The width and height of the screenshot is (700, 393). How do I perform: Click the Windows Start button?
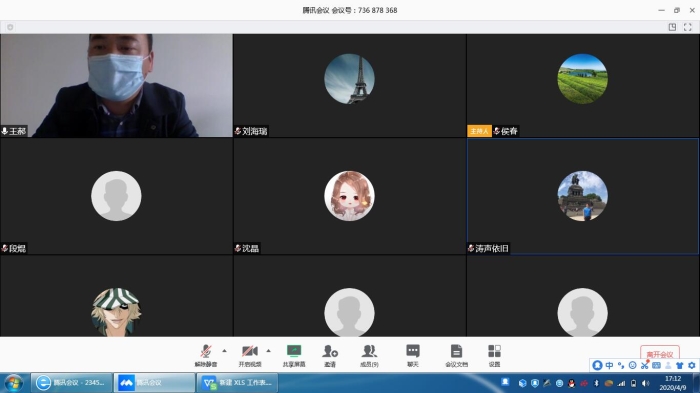tap(13, 383)
